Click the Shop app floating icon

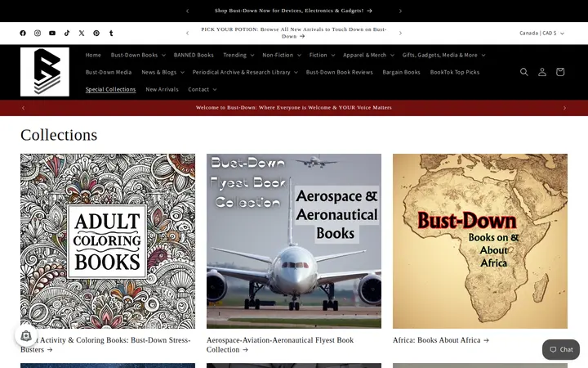click(26, 335)
